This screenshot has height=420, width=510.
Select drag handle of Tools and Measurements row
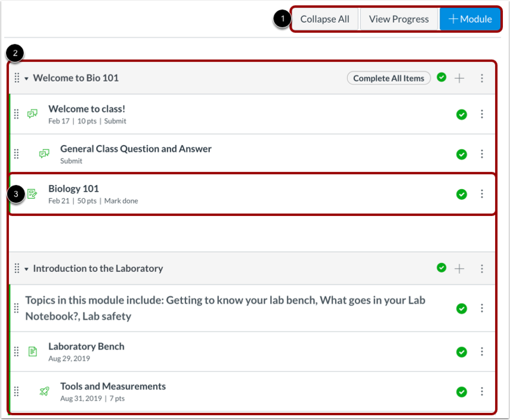[17, 391]
